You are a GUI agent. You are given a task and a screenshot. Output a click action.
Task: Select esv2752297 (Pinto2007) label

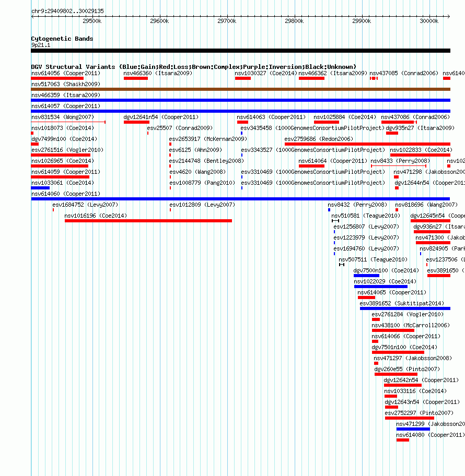coord(419,412)
